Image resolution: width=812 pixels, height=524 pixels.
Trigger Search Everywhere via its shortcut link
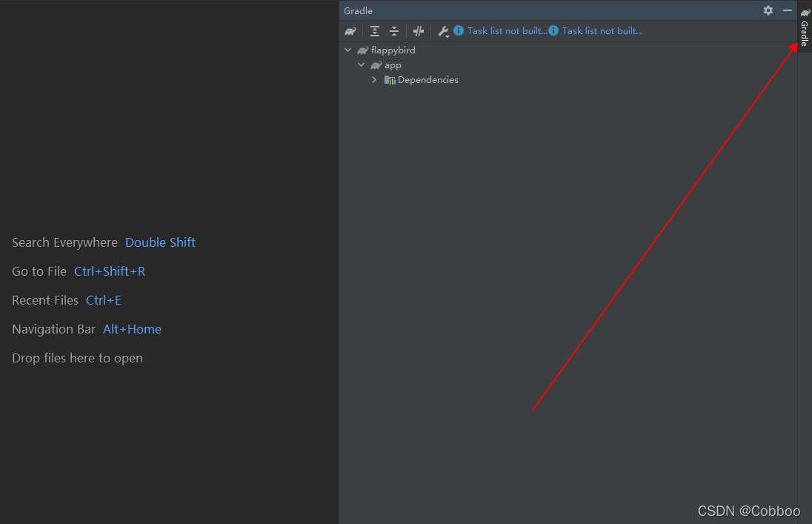click(x=160, y=242)
